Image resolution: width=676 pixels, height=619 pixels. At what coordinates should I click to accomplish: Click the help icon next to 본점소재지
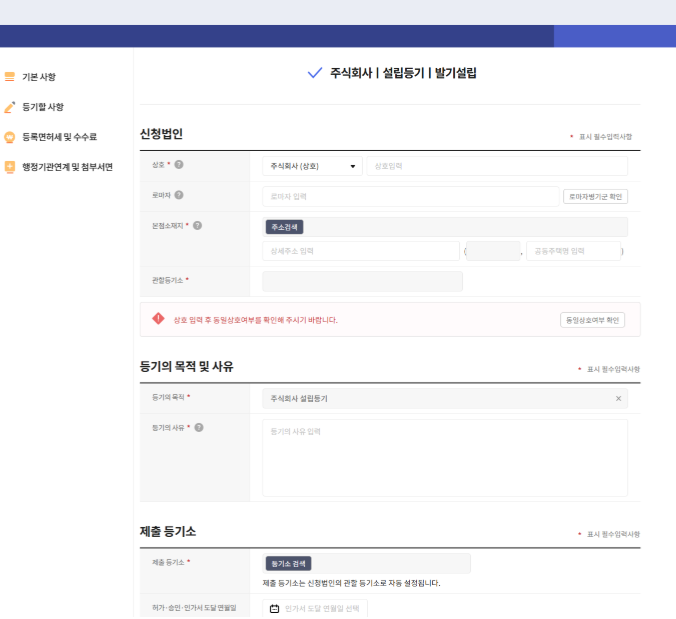198,225
